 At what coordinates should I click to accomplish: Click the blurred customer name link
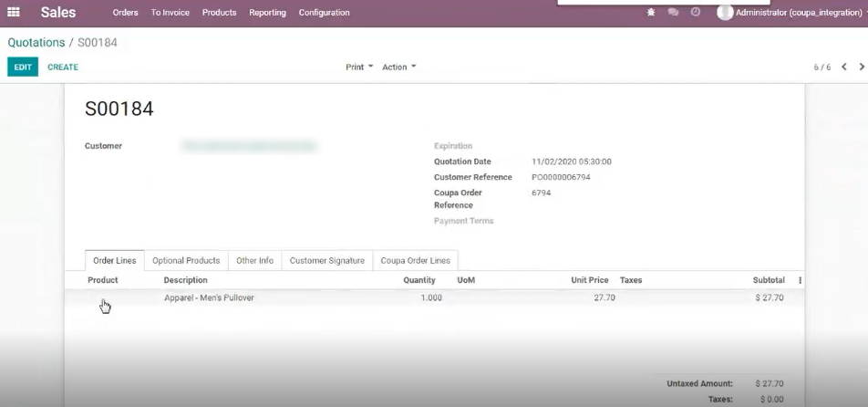249,146
